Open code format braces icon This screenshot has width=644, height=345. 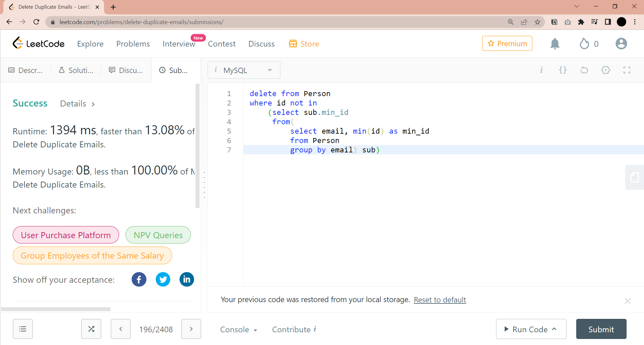coord(563,70)
